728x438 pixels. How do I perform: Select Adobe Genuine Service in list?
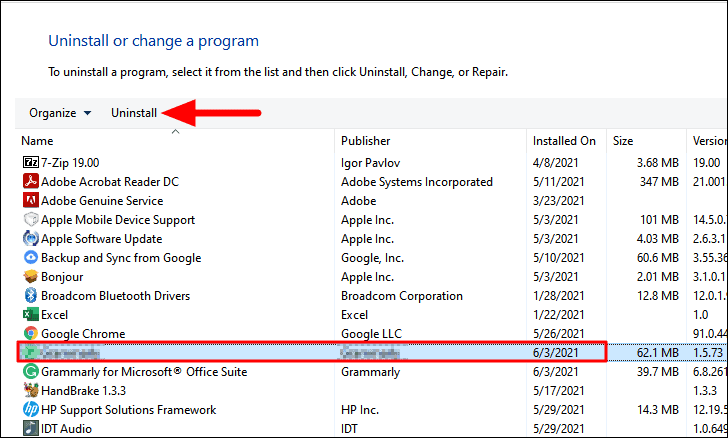pyautogui.click(x=102, y=201)
